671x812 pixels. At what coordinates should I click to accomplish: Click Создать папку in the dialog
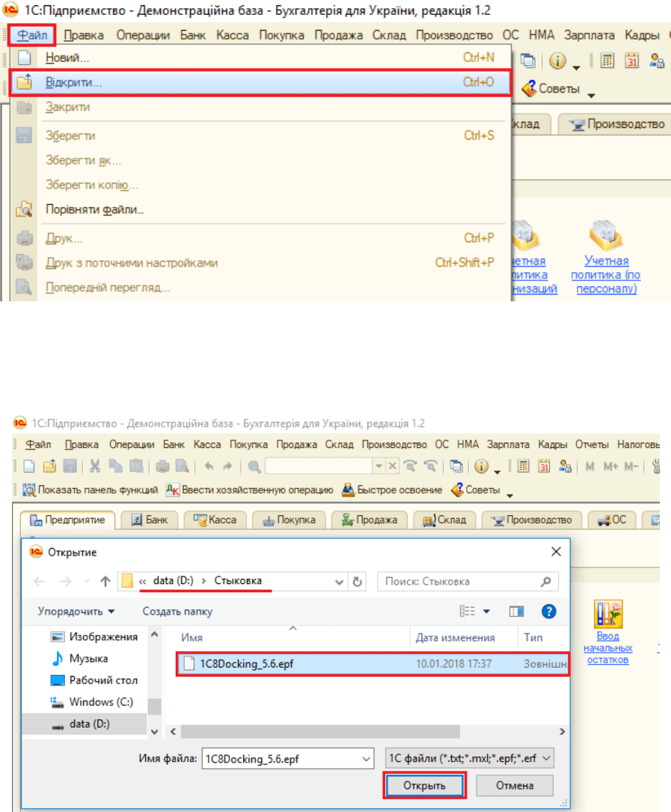click(177, 612)
